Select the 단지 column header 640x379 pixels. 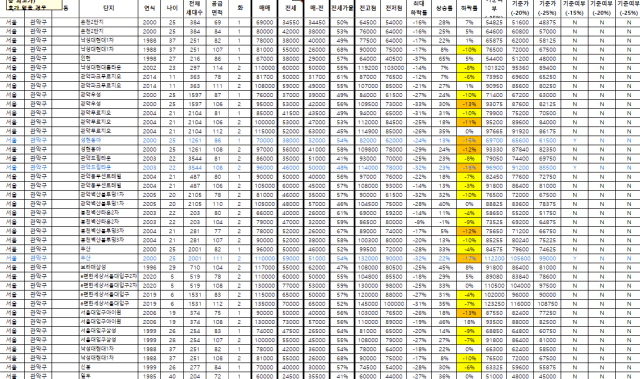109,8
